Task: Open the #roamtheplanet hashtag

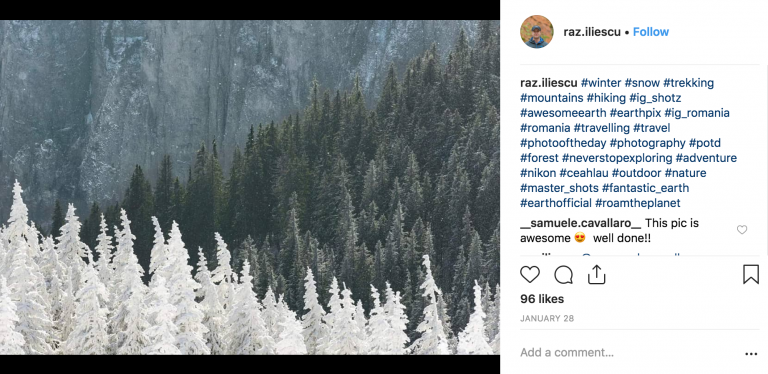Action: pos(637,203)
